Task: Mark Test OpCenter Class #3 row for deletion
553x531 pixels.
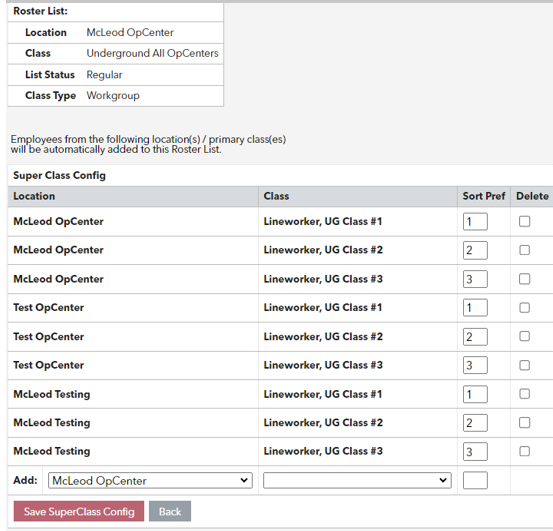Action: point(524,365)
